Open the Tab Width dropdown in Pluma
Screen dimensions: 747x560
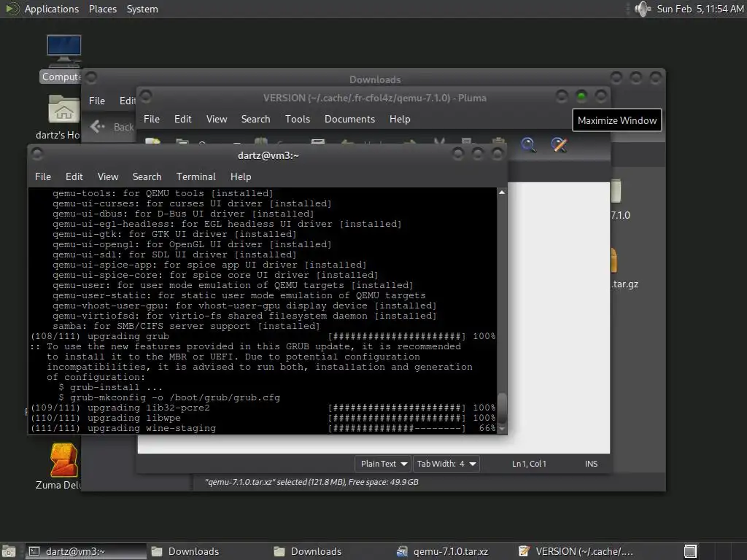446,464
